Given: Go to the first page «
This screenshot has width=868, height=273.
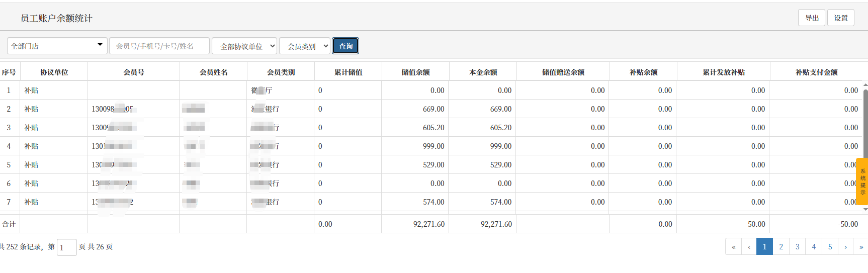Looking at the screenshot, I should pos(733,247).
